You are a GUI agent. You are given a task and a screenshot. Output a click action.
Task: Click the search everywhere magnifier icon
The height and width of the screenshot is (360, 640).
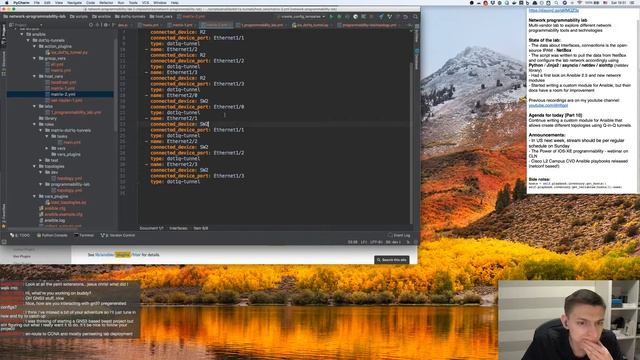415,17
